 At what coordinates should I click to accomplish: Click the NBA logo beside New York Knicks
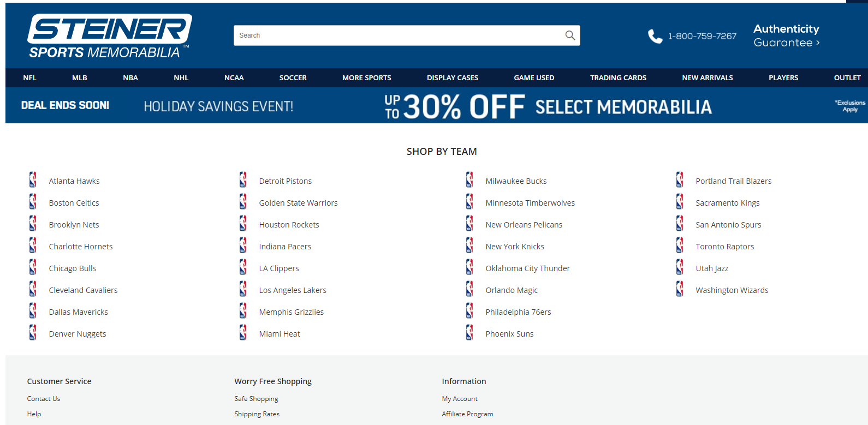click(469, 246)
